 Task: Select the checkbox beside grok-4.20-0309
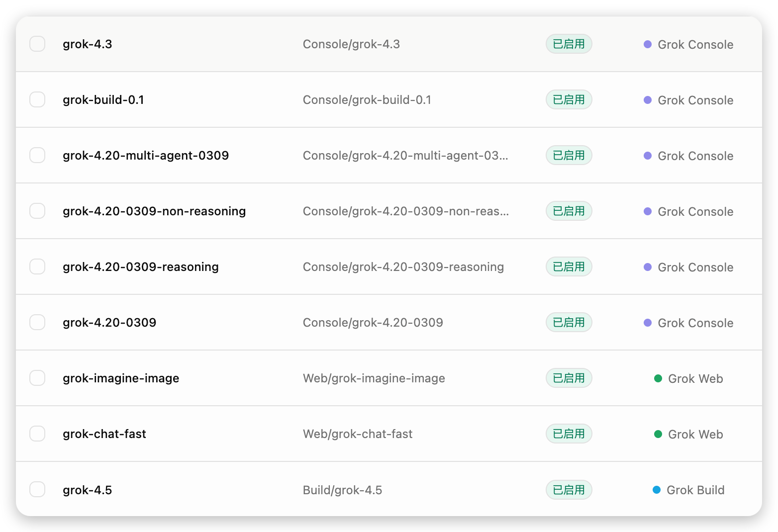(x=37, y=322)
